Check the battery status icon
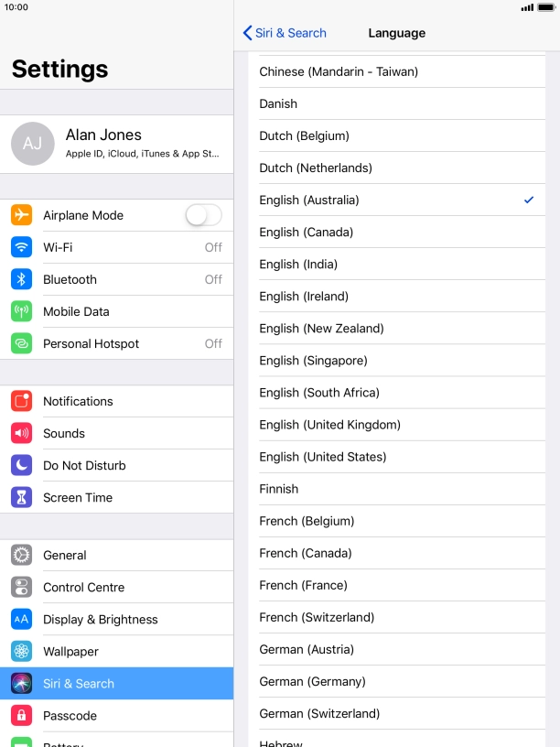Viewport: 560px width, 747px height. coord(545,7)
